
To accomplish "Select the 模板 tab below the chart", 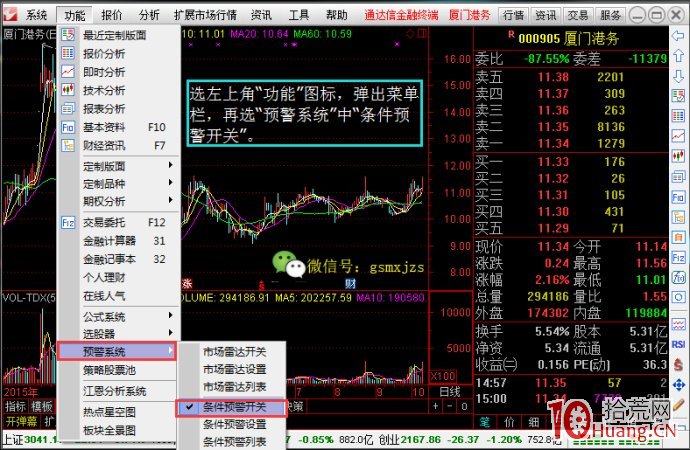I will pos(42,406).
